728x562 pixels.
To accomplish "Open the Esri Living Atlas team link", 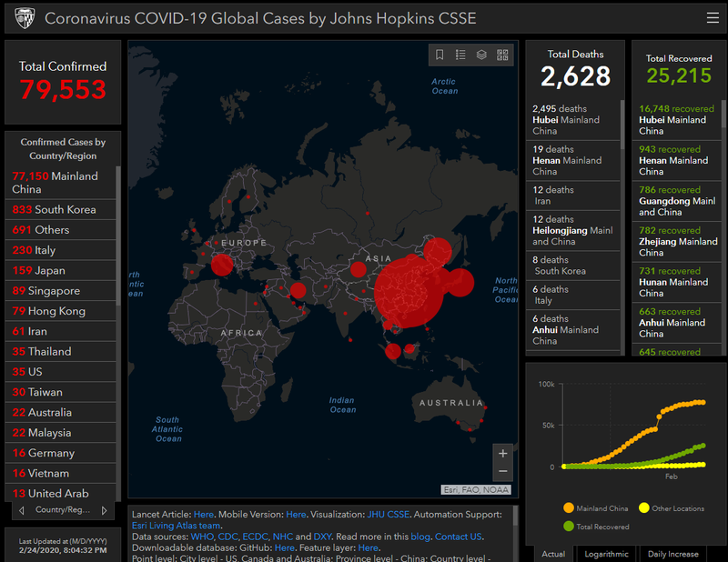I will [x=176, y=526].
